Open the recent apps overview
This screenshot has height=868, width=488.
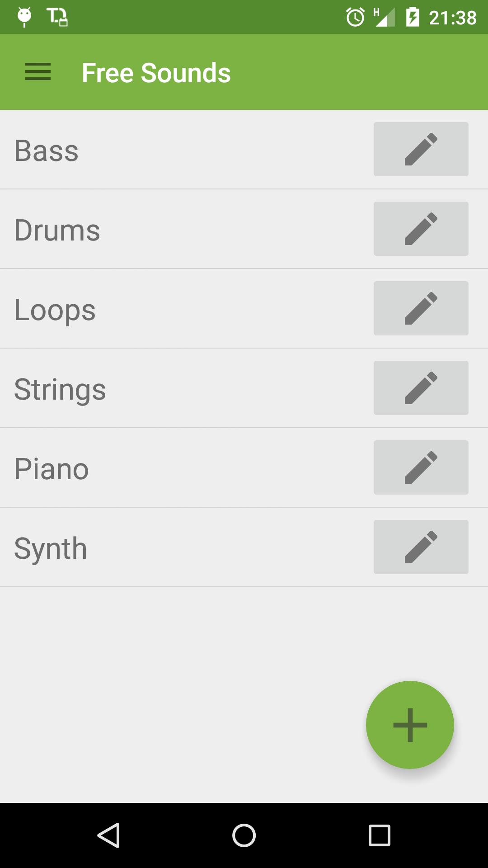tap(380, 835)
